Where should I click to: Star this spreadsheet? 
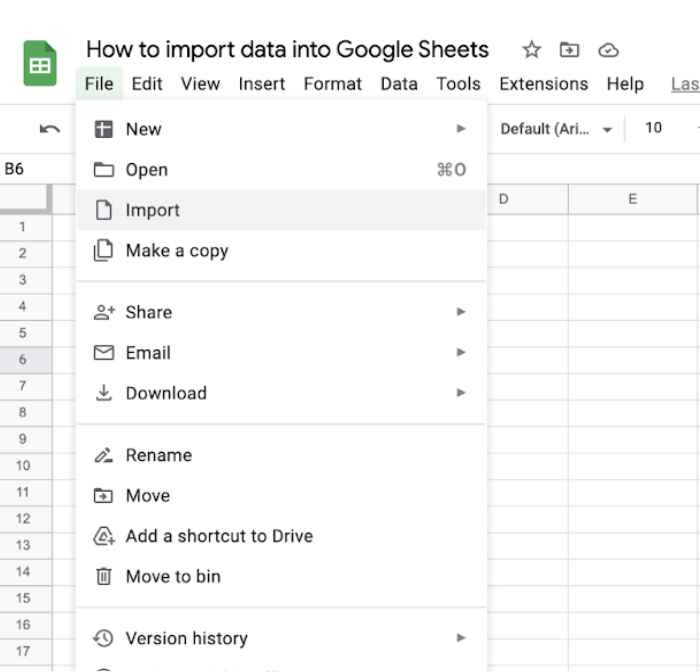531,50
